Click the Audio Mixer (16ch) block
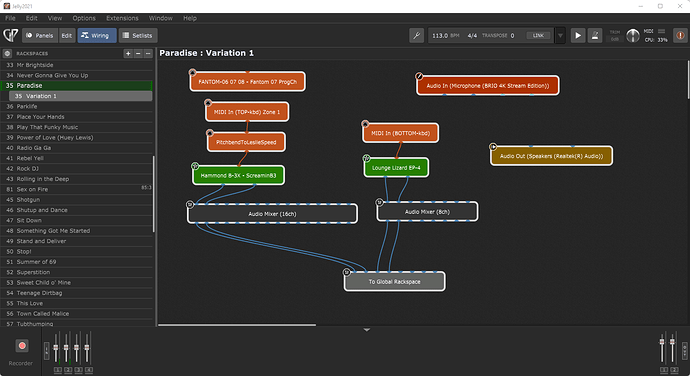The height and width of the screenshot is (376, 690). pos(272,214)
